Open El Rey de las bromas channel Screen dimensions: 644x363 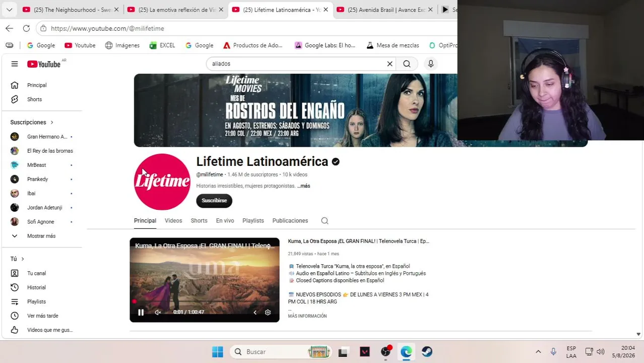(x=42, y=151)
